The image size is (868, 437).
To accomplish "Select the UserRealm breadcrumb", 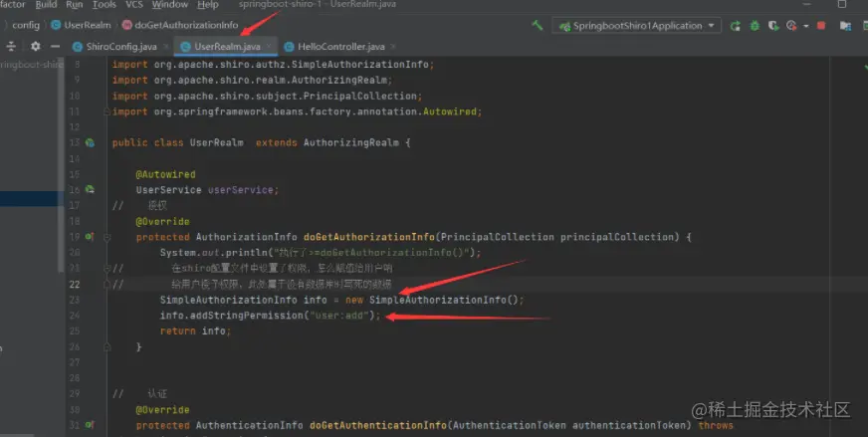I will 82,25.
